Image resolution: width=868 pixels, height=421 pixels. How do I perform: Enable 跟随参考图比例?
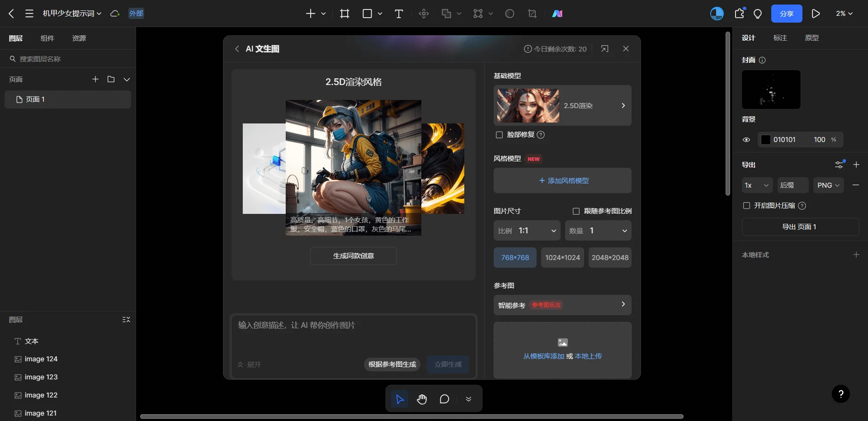(x=576, y=211)
